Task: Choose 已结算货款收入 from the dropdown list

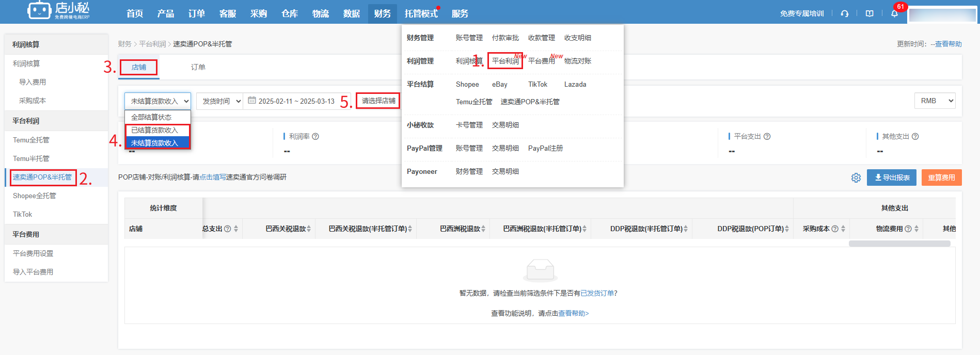Action: tap(157, 130)
